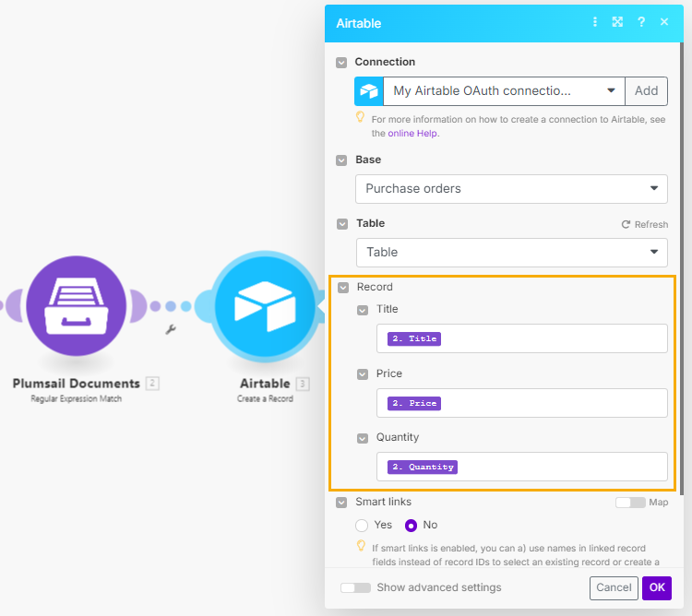This screenshot has height=616, width=692.
Task: Click the lightbulb hint under Smart links
Action: [361, 546]
